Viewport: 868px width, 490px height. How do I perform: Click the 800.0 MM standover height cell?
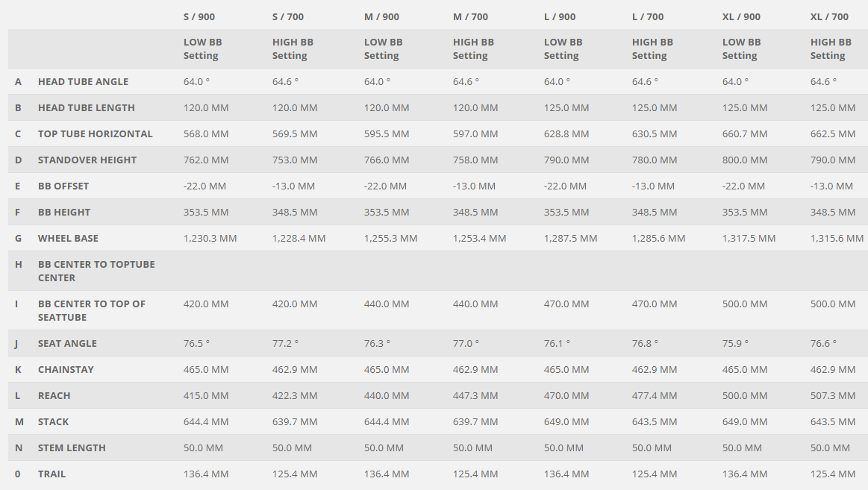[x=745, y=160]
